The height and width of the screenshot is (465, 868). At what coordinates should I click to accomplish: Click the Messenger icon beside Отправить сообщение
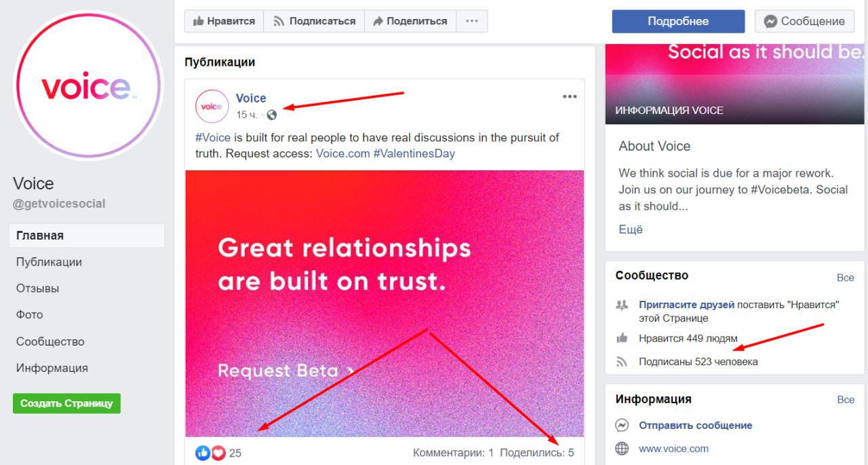click(x=622, y=426)
